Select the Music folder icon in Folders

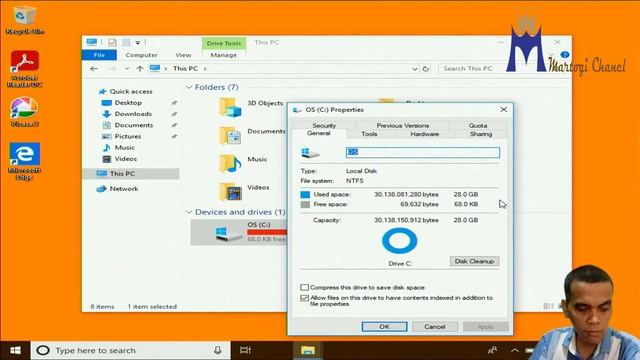coord(230,163)
